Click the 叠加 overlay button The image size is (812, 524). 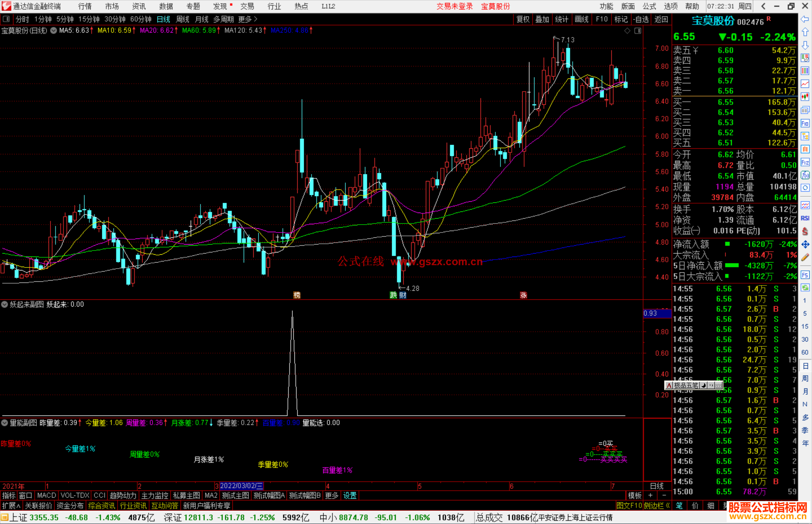pos(542,19)
